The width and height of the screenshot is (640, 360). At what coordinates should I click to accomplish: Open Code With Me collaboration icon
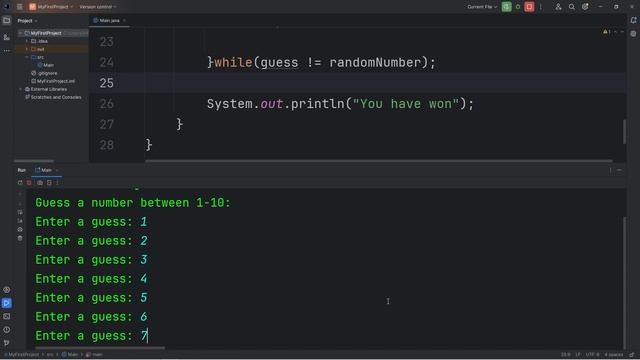point(558,7)
